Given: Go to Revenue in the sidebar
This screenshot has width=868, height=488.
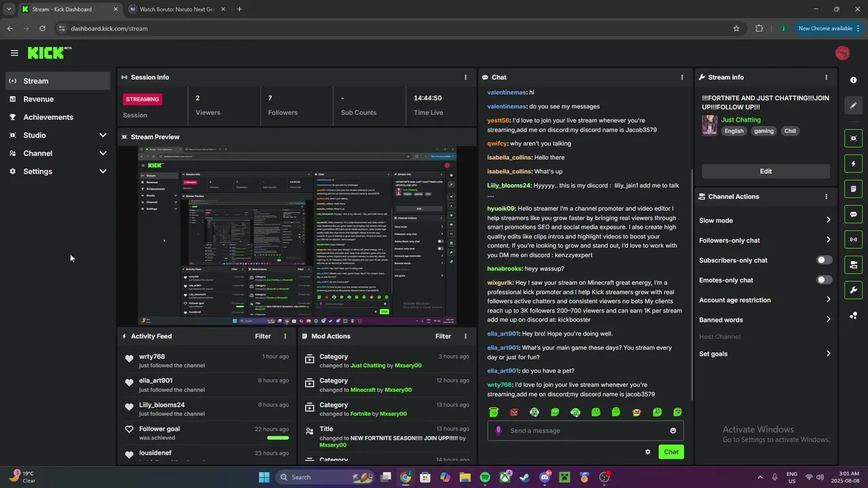Looking at the screenshot, I should tap(58, 99).
